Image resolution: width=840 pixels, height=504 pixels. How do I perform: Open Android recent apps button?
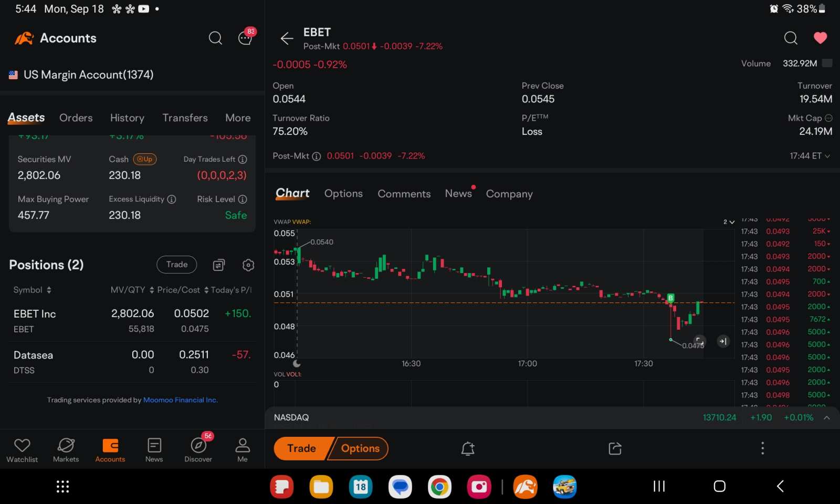(x=659, y=486)
